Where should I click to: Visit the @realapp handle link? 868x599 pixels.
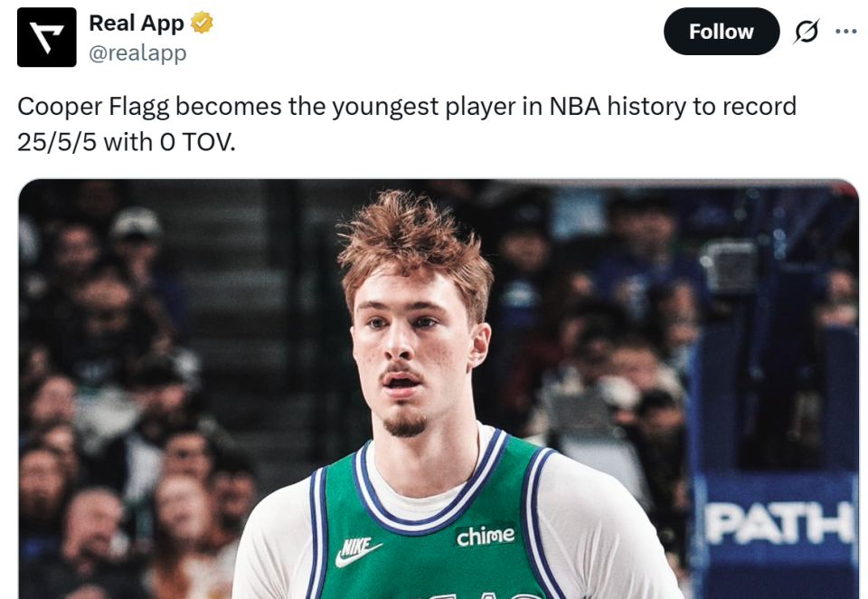point(137,53)
